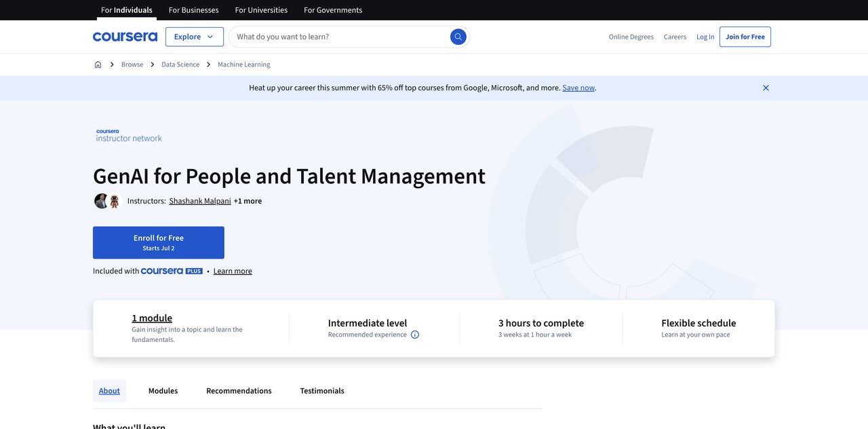Click the instructor avatar thumbnails

pos(107,201)
